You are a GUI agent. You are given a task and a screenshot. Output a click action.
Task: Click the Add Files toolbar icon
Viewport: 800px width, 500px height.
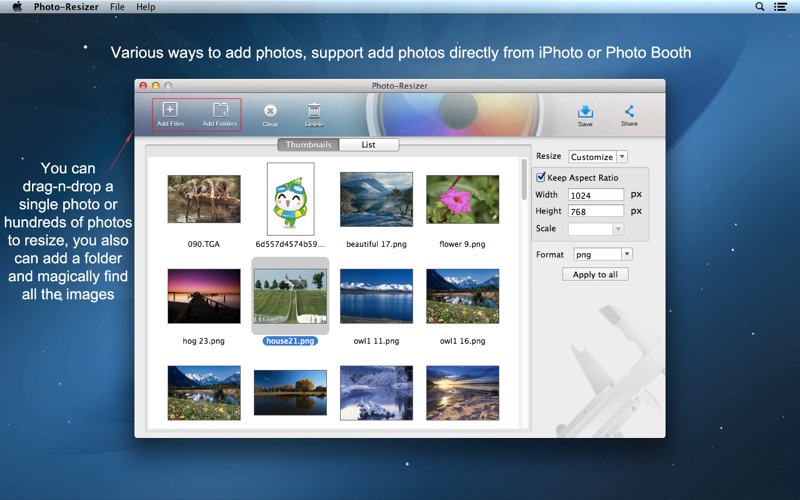(x=170, y=111)
